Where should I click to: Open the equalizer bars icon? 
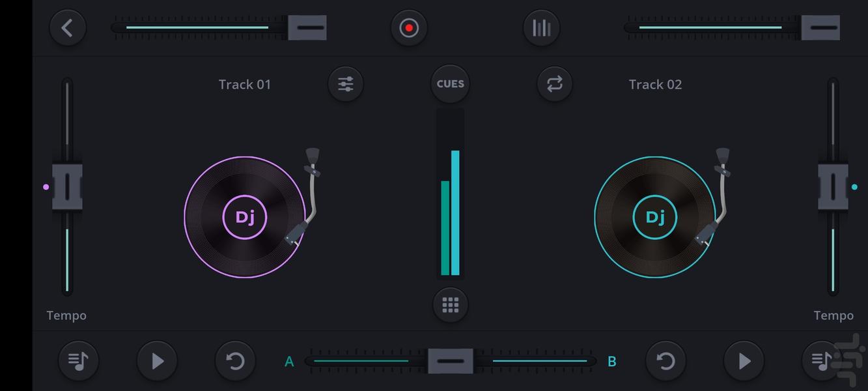pyautogui.click(x=541, y=28)
